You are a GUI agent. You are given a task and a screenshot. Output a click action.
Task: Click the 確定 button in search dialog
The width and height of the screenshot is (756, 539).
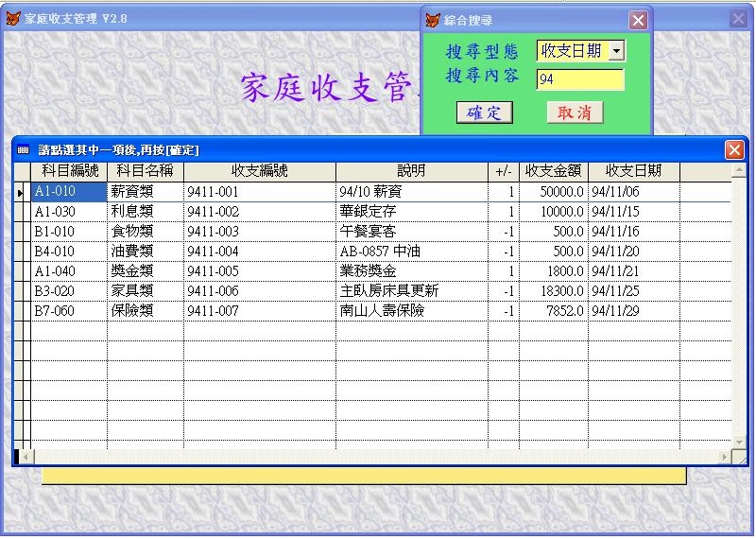484,113
